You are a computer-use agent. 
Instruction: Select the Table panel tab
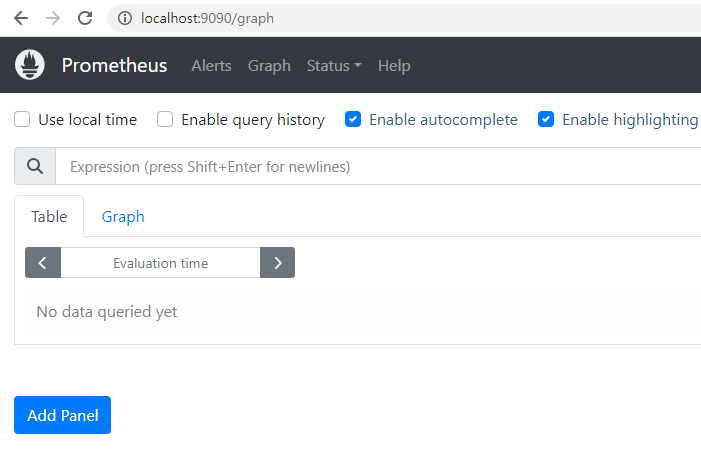click(49, 217)
